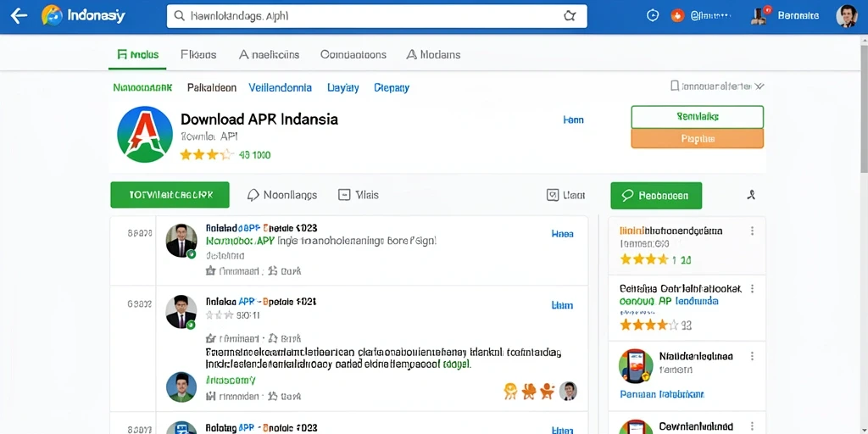
Task: Open the Indonasiy globe logo
Action: point(52,15)
